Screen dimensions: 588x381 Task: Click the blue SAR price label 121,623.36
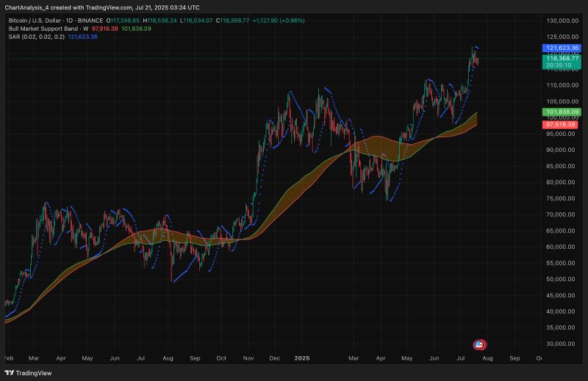(562, 48)
